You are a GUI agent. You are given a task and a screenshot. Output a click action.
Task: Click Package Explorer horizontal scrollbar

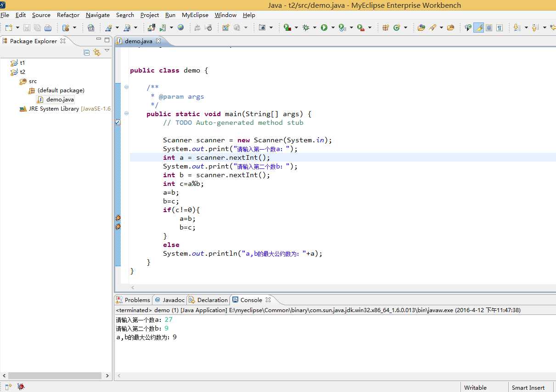55,375
